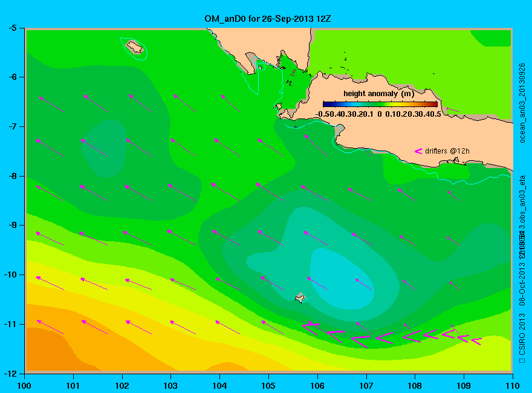The width and height of the screenshot is (532, 393).
Task: Click the x-axis label 100
Action: 24,386
